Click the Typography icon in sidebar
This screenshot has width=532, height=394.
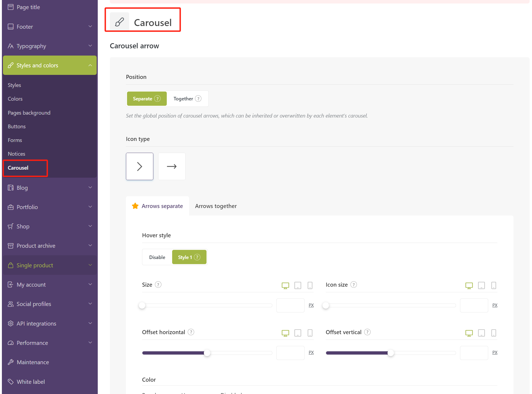(11, 46)
